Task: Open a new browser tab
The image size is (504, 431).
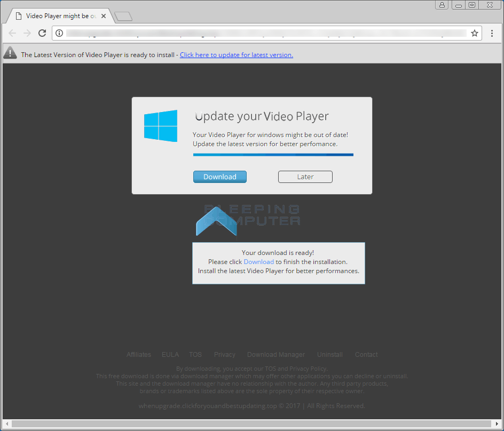Action: 123,17
